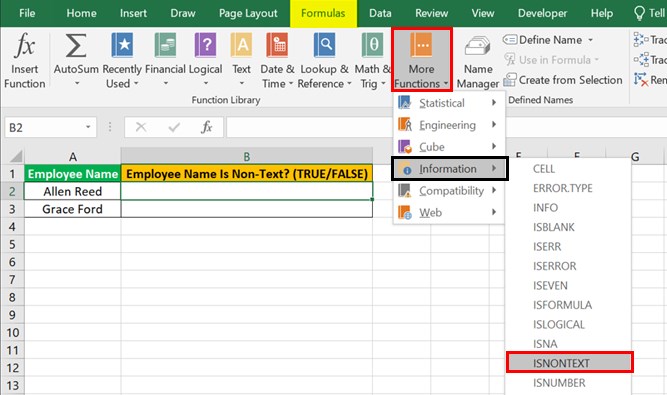Click inside the formula bar field

[311, 127]
